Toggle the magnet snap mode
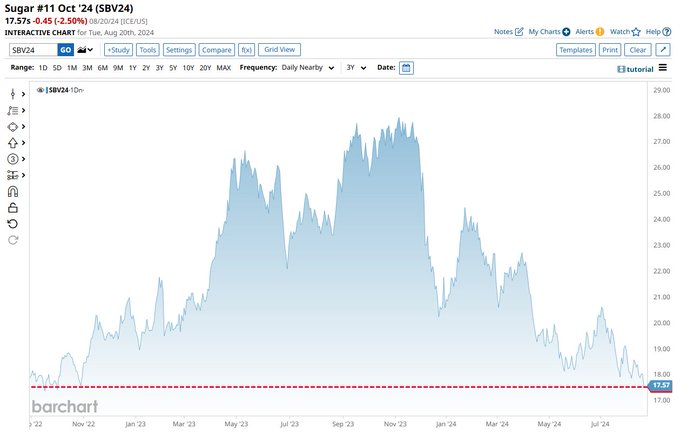 click(13, 191)
